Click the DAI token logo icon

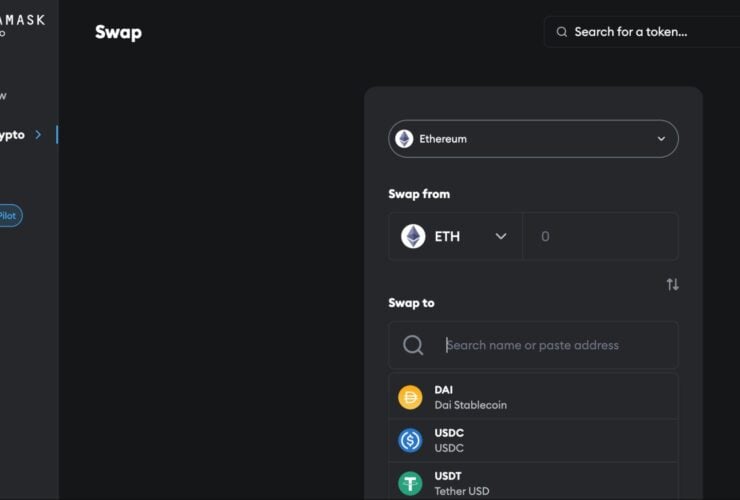410,397
